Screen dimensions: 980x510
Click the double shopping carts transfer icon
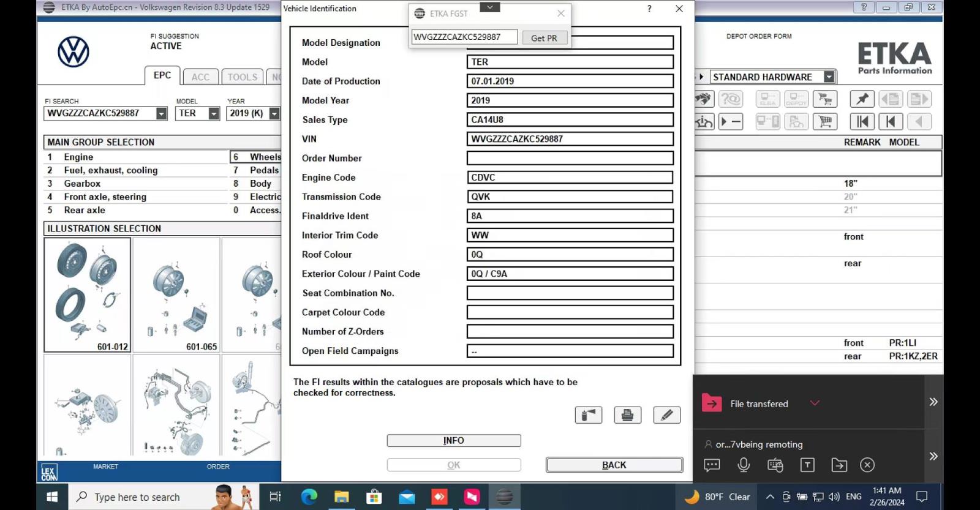[826, 99]
